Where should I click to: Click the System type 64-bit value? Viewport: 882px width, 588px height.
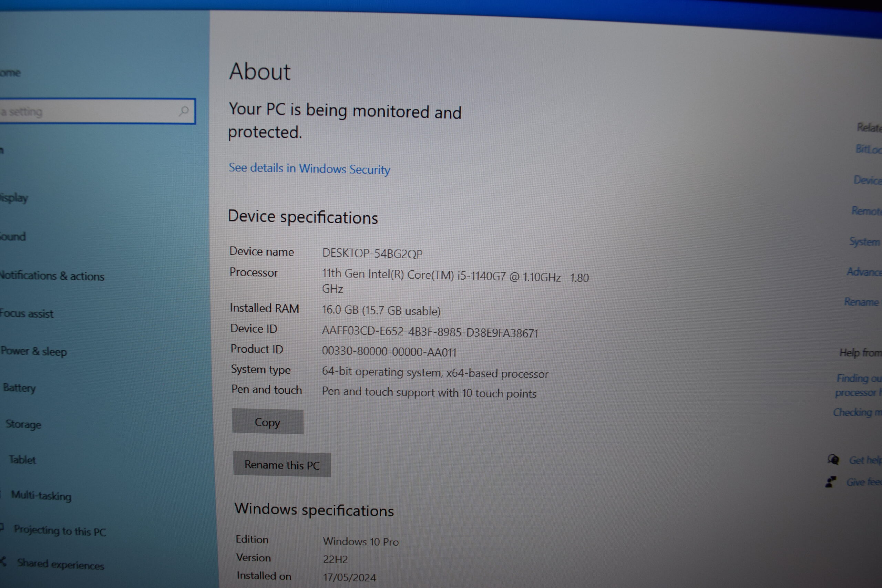(x=435, y=373)
